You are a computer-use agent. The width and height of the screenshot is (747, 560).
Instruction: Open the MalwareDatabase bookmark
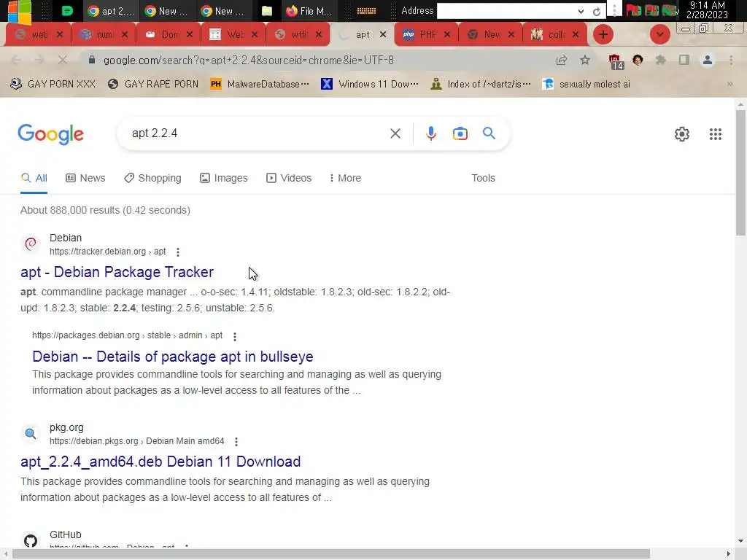260,84
